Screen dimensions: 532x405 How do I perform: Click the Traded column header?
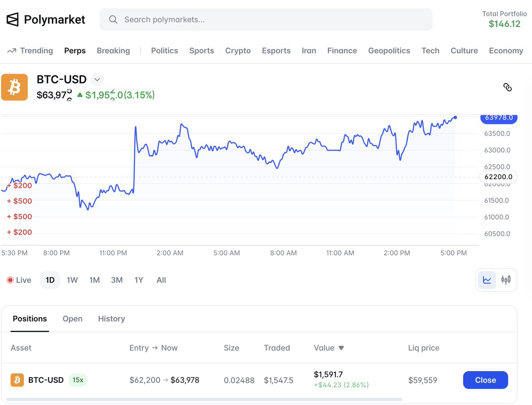[277, 348]
